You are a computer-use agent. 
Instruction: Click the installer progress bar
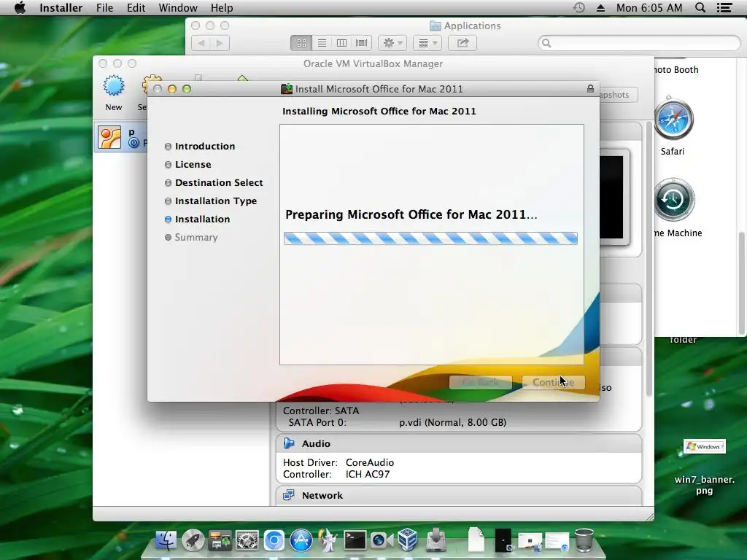tap(430, 238)
